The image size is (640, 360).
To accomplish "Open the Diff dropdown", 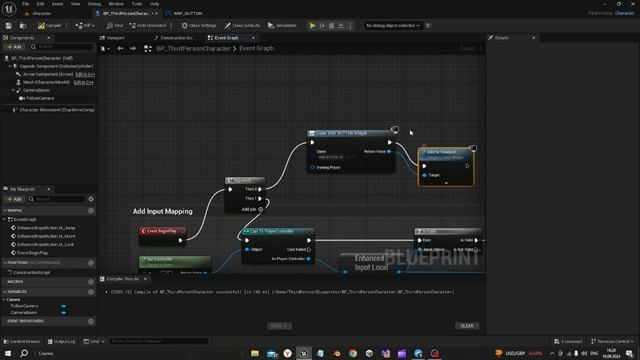I will (85, 26).
